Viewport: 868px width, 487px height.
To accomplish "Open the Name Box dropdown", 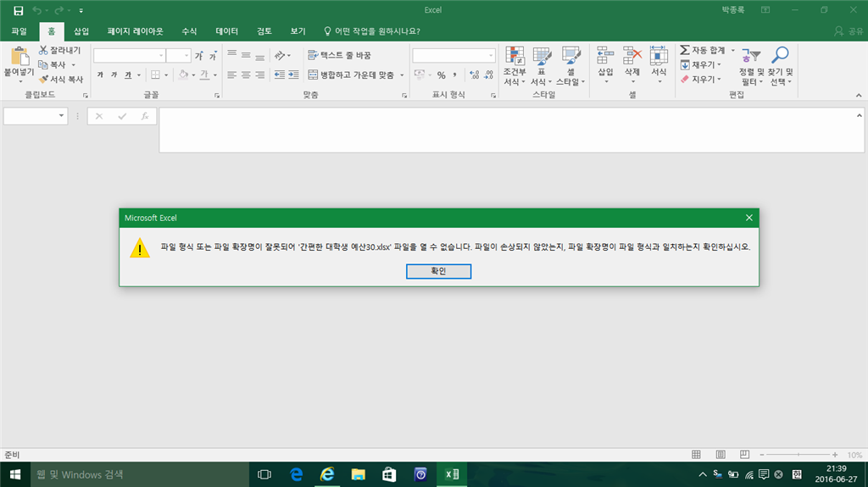I will coord(61,116).
